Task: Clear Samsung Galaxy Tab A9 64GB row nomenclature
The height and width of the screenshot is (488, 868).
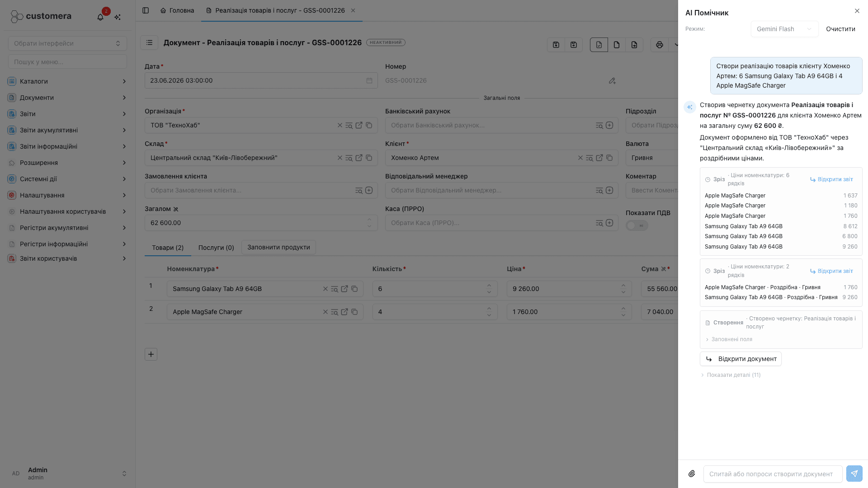Action: point(325,289)
